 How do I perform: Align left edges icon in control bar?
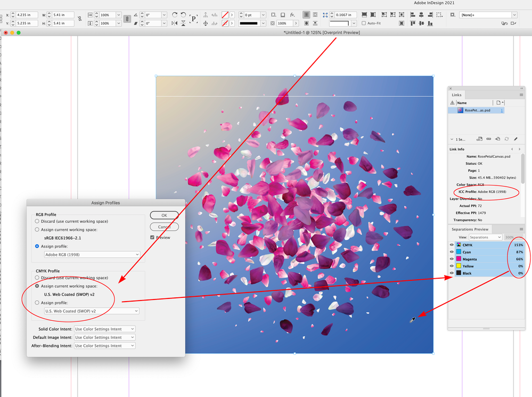point(413,14)
